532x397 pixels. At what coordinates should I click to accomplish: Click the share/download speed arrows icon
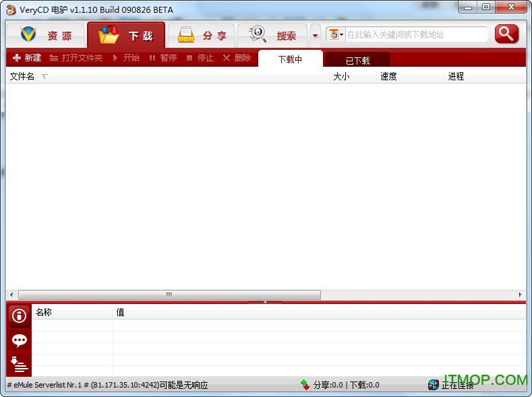[305, 385]
